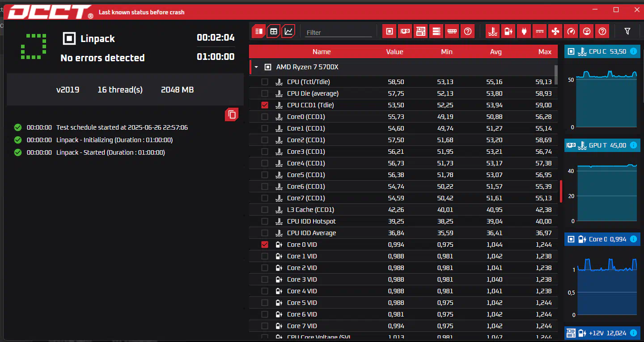This screenshot has width=644, height=342.
Task: Toggle the power plug sensor filter
Action: pos(524,31)
